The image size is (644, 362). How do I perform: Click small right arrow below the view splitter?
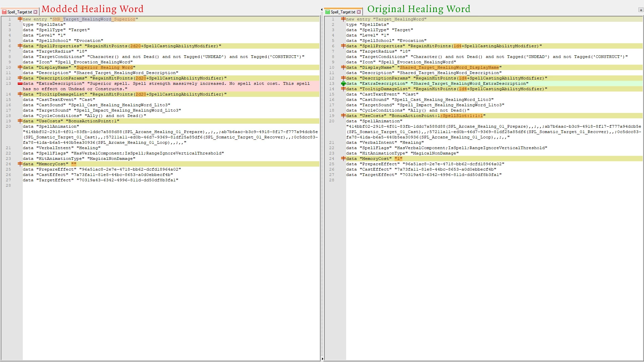pos(322,359)
